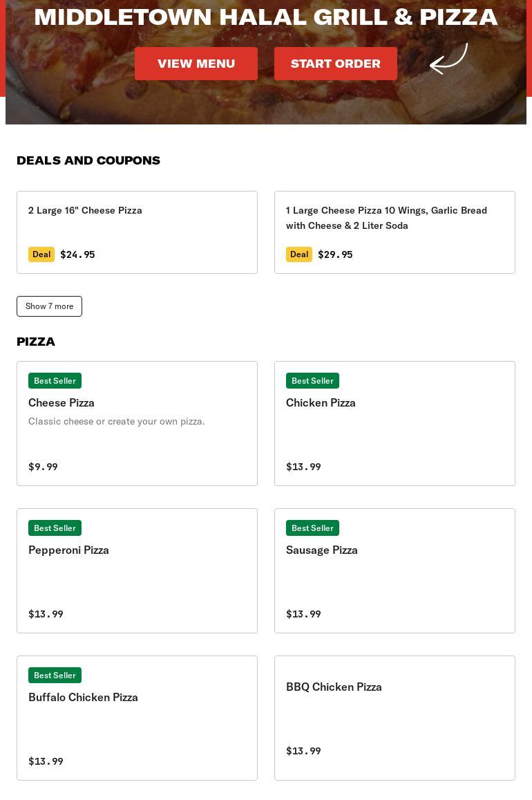Click Best Seller badge on Chicken Pizza
The width and height of the screenshot is (532, 800).
pos(312,381)
